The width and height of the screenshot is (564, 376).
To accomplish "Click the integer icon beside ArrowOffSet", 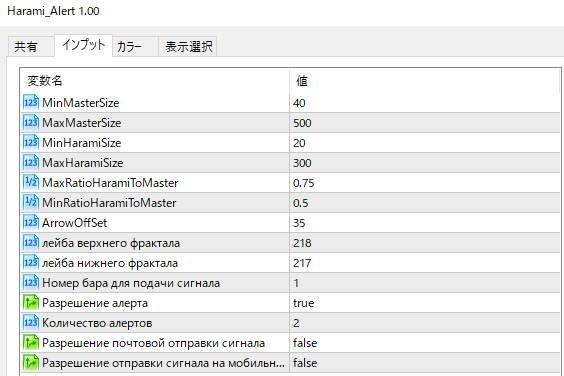I will (31, 223).
